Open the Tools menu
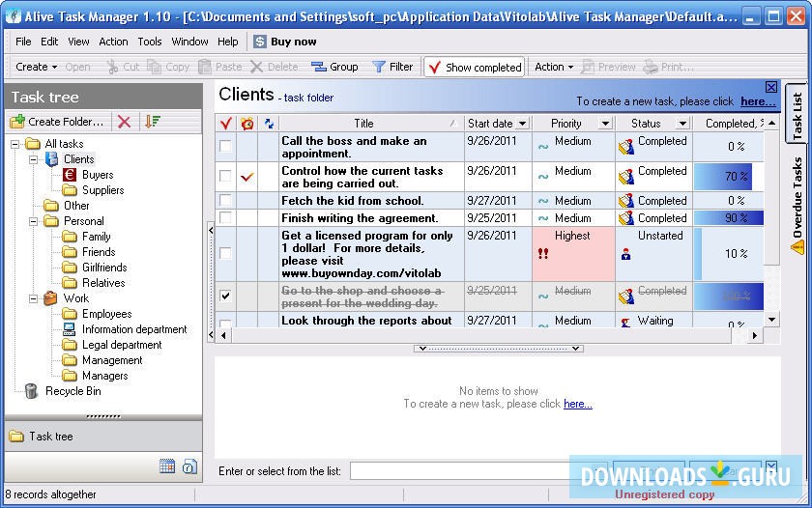Screen dimensions: 812x508 point(150,42)
